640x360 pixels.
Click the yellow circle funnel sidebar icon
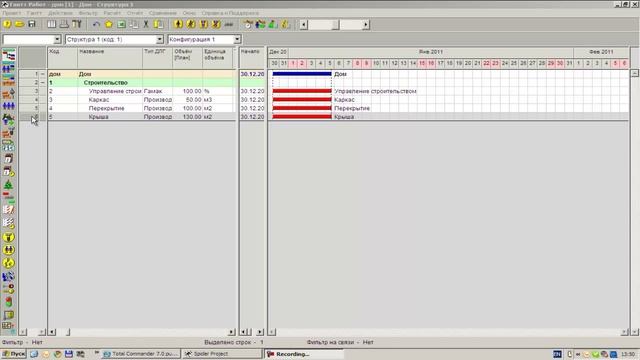coord(9,237)
